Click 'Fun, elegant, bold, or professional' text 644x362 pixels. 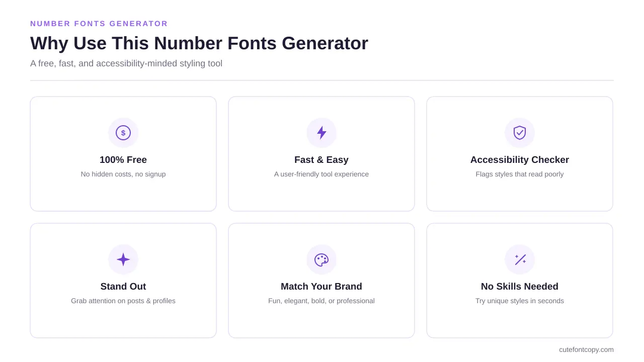pos(321,301)
